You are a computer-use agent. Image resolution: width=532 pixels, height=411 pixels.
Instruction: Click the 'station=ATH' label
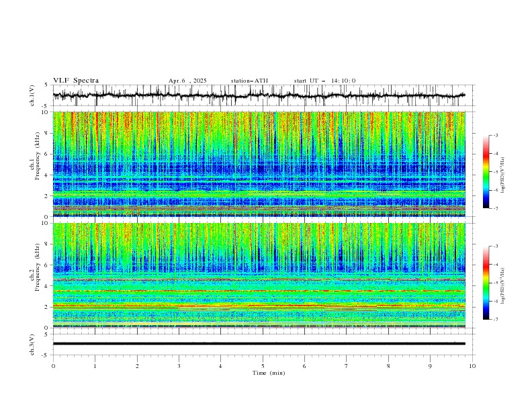[249, 81]
